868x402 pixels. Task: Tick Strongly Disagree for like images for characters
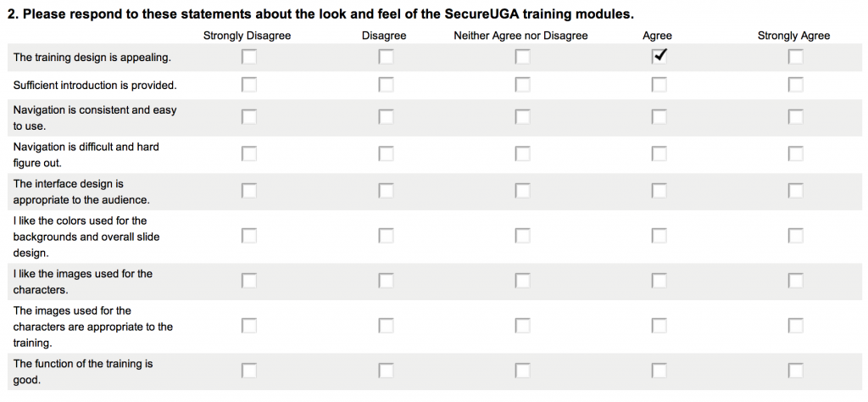click(x=249, y=281)
